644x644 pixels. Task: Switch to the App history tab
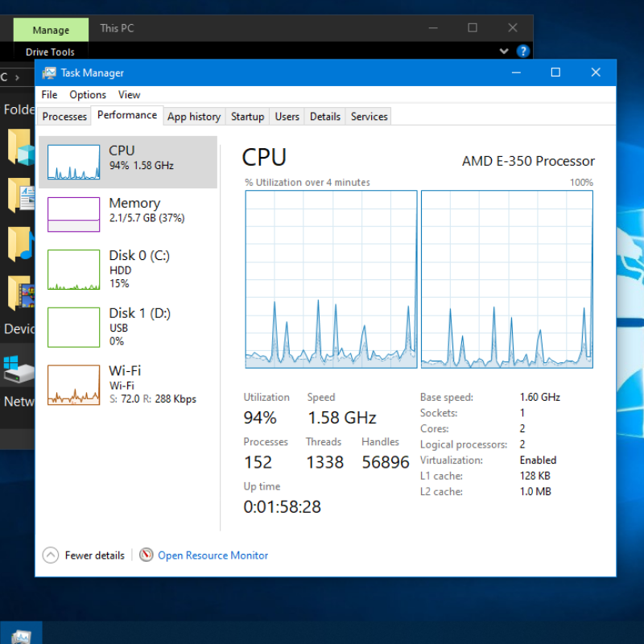[194, 117]
